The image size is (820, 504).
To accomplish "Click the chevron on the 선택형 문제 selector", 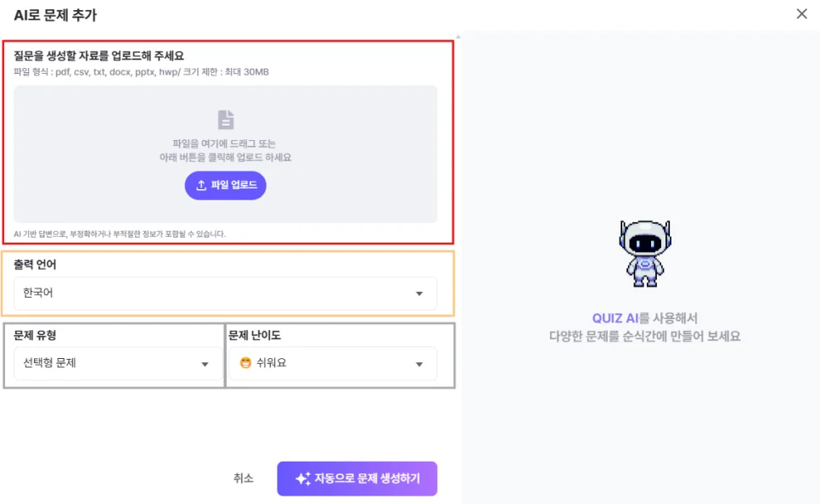I will coord(204,362).
